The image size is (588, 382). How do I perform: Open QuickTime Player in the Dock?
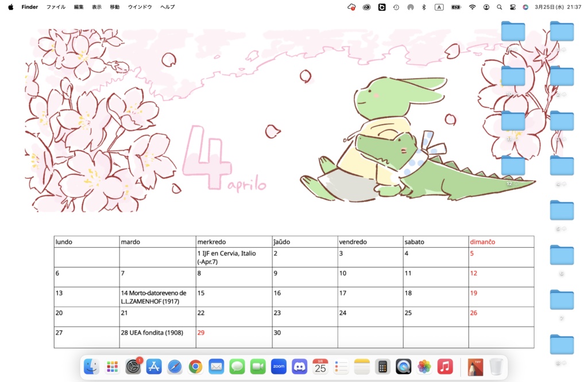pyautogui.click(x=404, y=367)
